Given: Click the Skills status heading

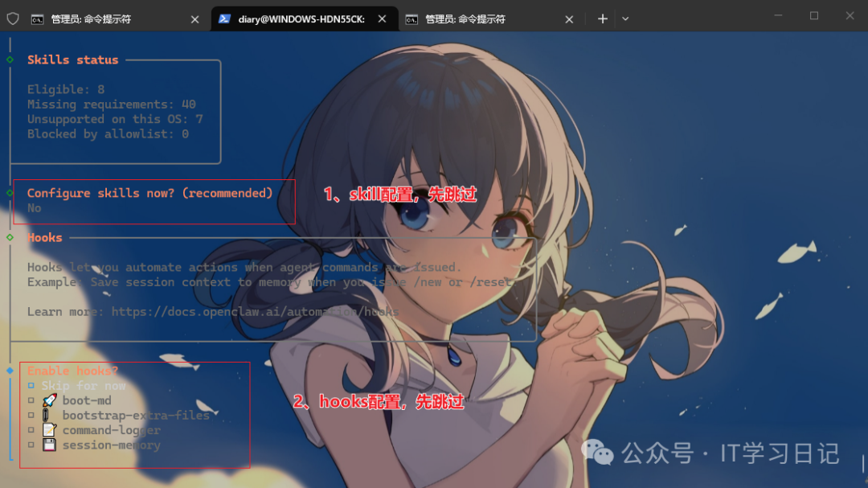Looking at the screenshot, I should [x=72, y=59].
